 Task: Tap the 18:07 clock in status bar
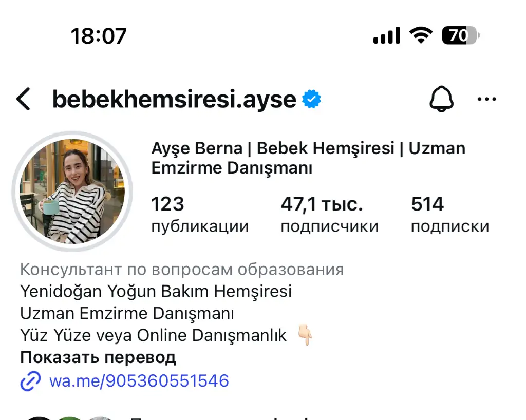click(99, 36)
